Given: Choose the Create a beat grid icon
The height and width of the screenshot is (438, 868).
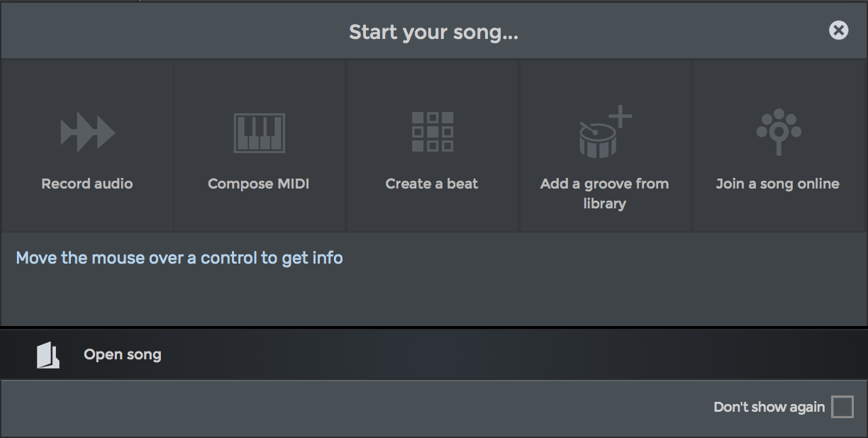Looking at the screenshot, I should (x=433, y=132).
